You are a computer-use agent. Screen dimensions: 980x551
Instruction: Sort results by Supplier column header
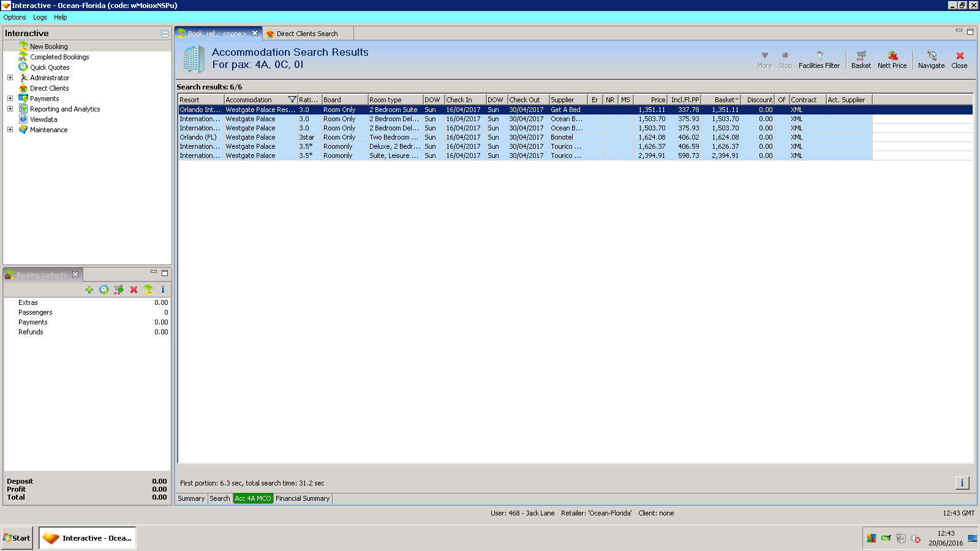[568, 100]
